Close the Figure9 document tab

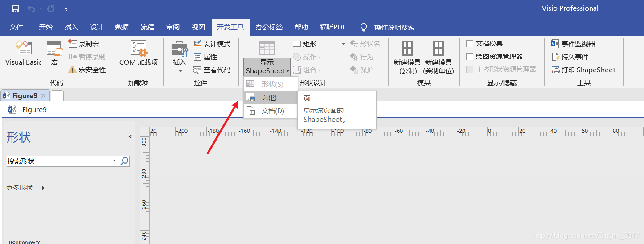(43, 96)
